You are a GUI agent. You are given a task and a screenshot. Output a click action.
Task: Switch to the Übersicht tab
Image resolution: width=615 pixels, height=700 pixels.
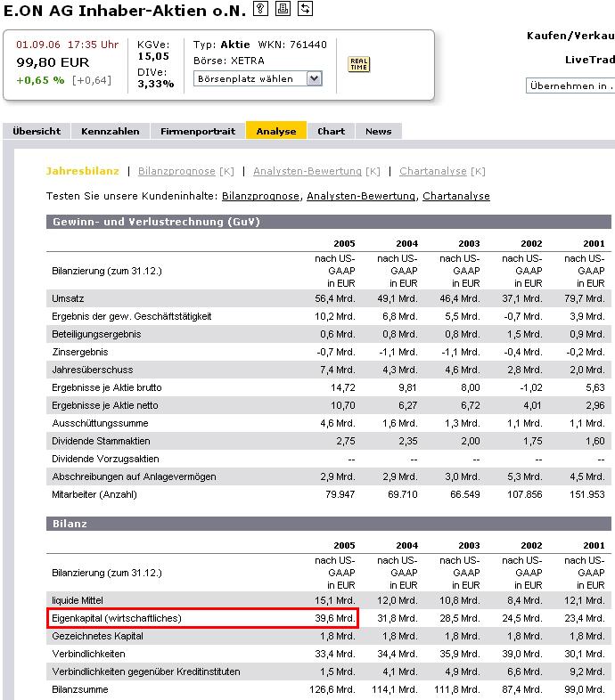tap(37, 131)
